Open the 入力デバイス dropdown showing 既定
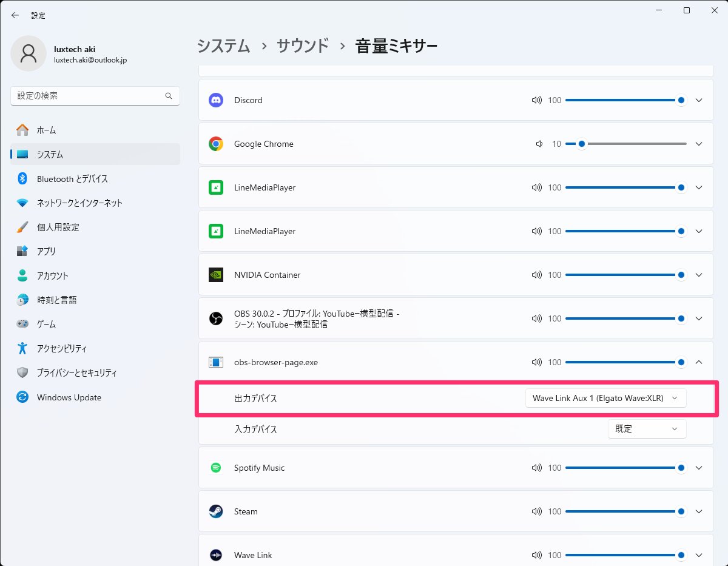The width and height of the screenshot is (728, 566). click(647, 429)
